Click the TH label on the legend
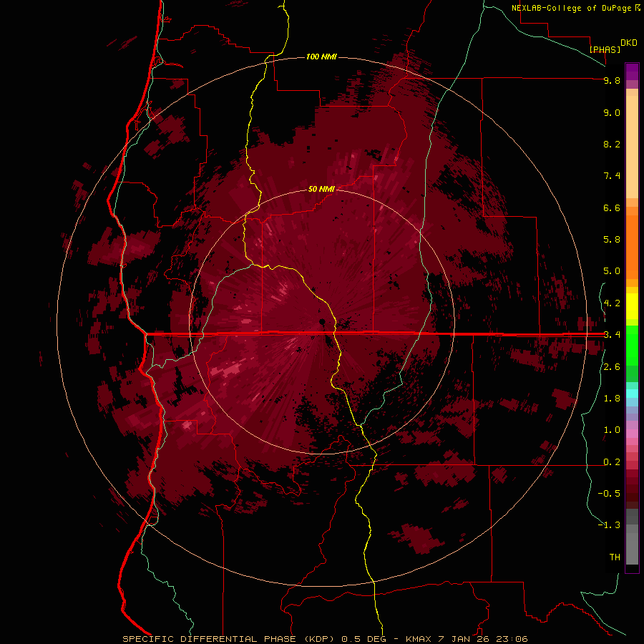Screen dimensions: 644x644 click(x=615, y=557)
